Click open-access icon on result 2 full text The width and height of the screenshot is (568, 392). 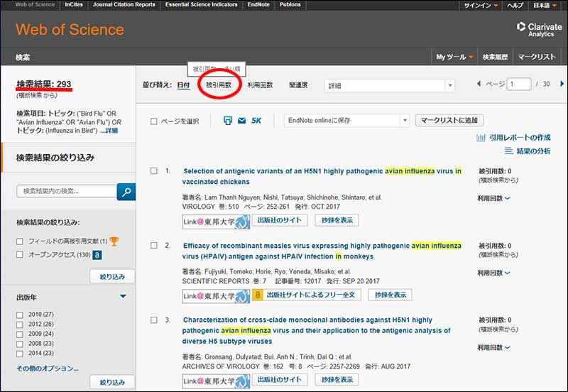(258, 295)
